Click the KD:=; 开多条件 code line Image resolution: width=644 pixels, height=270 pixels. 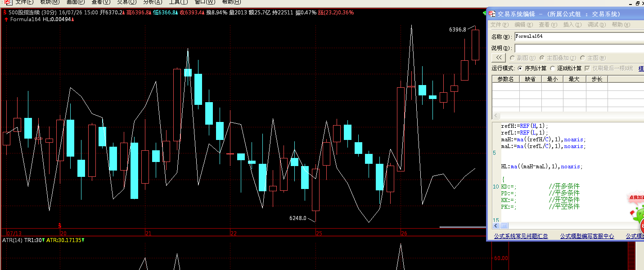click(x=540, y=186)
